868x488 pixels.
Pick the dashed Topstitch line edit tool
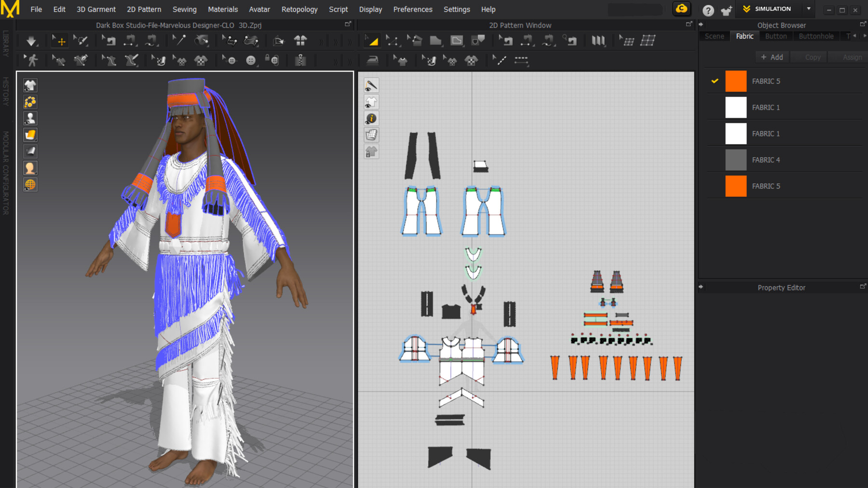499,60
